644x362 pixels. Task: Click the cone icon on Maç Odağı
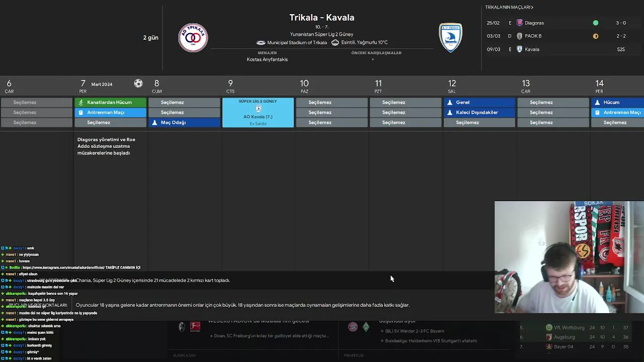pyautogui.click(x=154, y=122)
